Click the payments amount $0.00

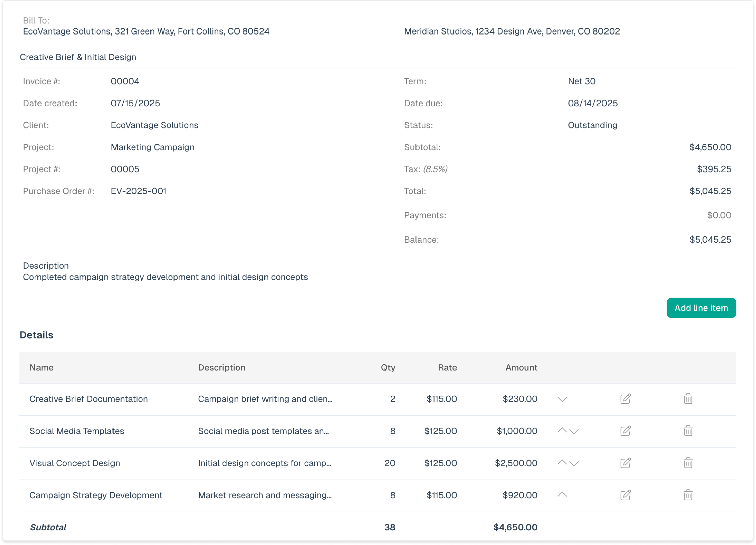[719, 215]
